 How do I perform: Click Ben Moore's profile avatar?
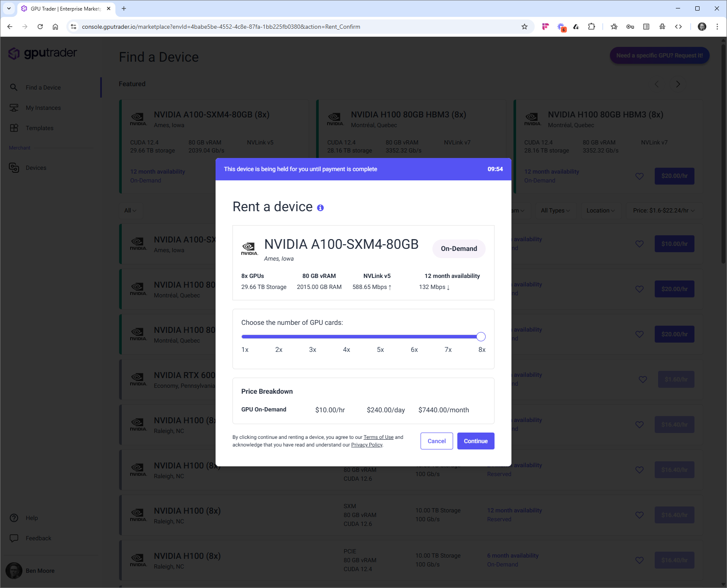click(14, 571)
